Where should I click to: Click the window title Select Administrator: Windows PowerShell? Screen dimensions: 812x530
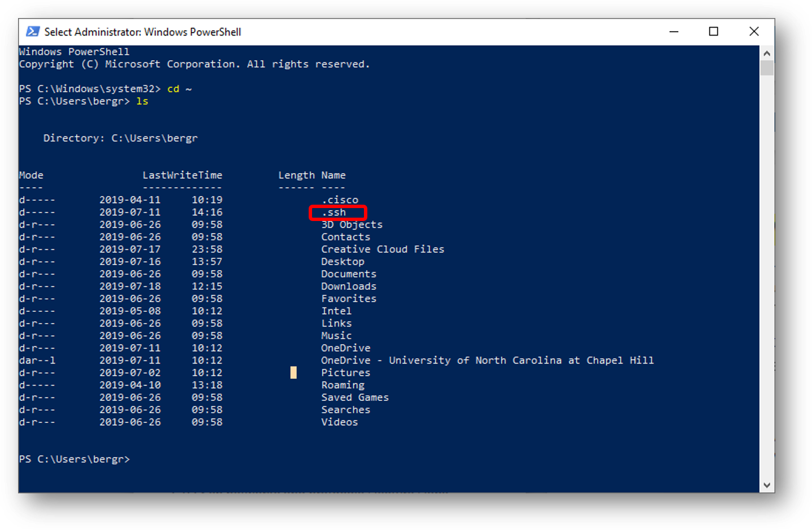pos(142,32)
